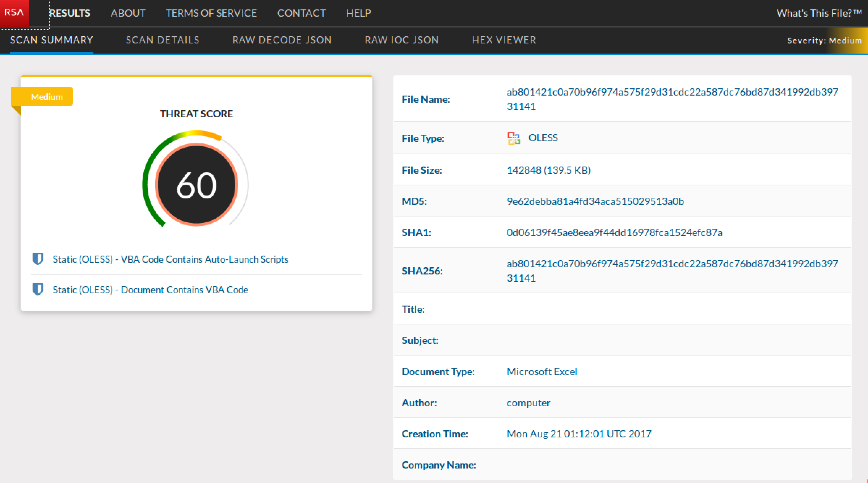Screen dimensions: 868x483
Task: Open the Hex Viewer tab
Action: tap(504, 40)
